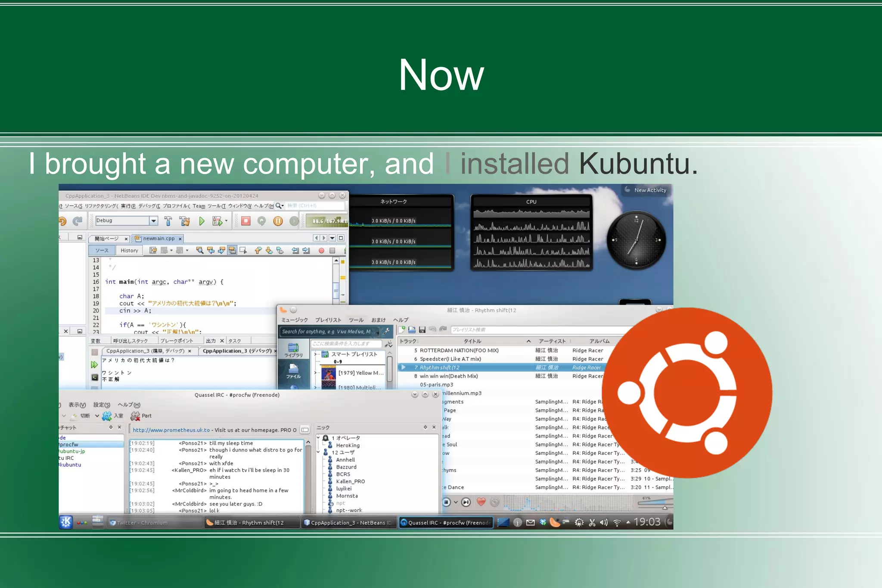
Task: Collapse 1 オペレータ group in nick list
Action: pyautogui.click(x=318, y=438)
